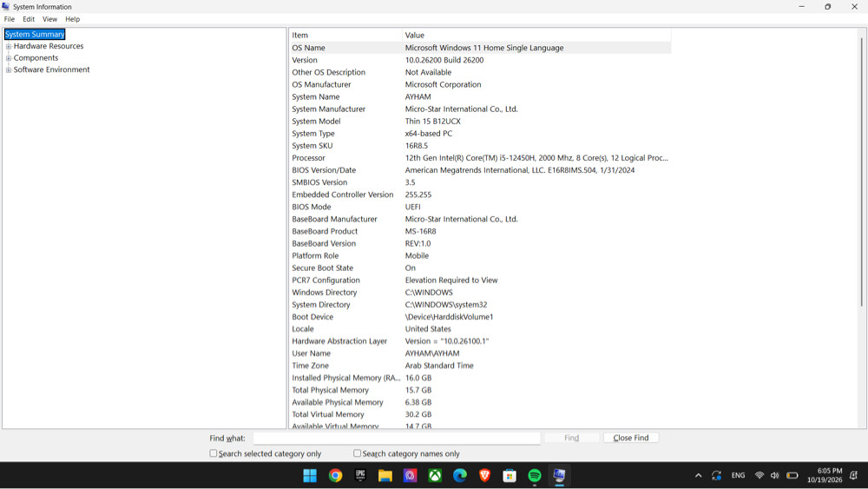Image resolution: width=868 pixels, height=489 pixels.
Task: Open Spotify from the taskbar
Action: click(535, 475)
